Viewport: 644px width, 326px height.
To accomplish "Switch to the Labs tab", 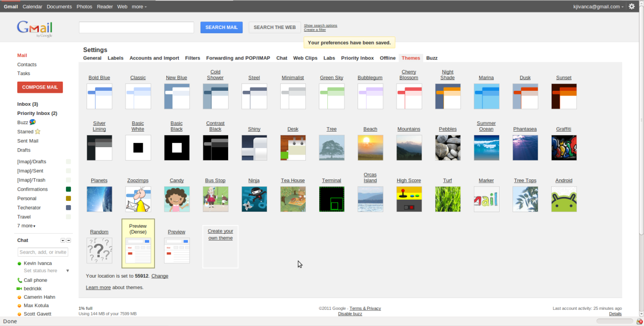I will tap(329, 58).
